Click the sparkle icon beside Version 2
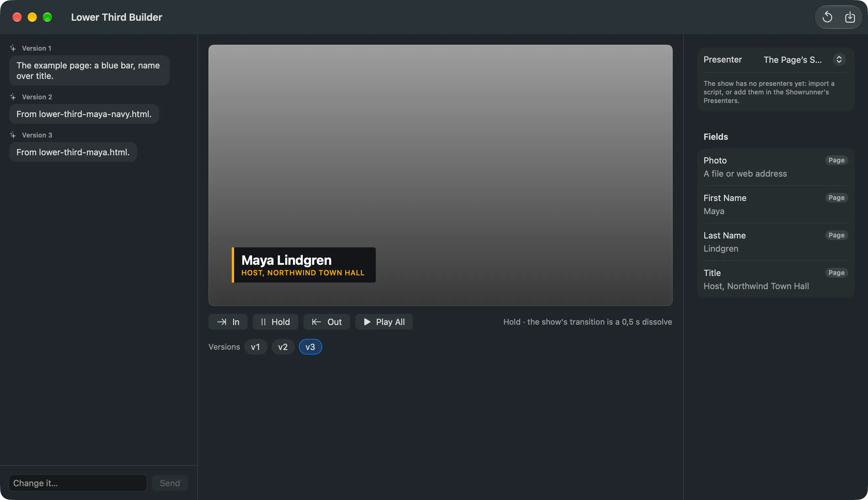 tap(13, 97)
